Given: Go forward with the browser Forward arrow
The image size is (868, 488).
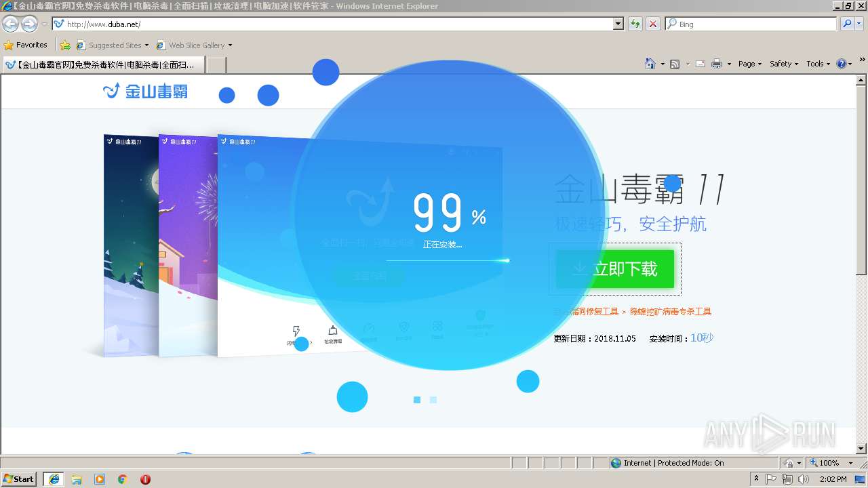Looking at the screenshot, I should coord(29,24).
